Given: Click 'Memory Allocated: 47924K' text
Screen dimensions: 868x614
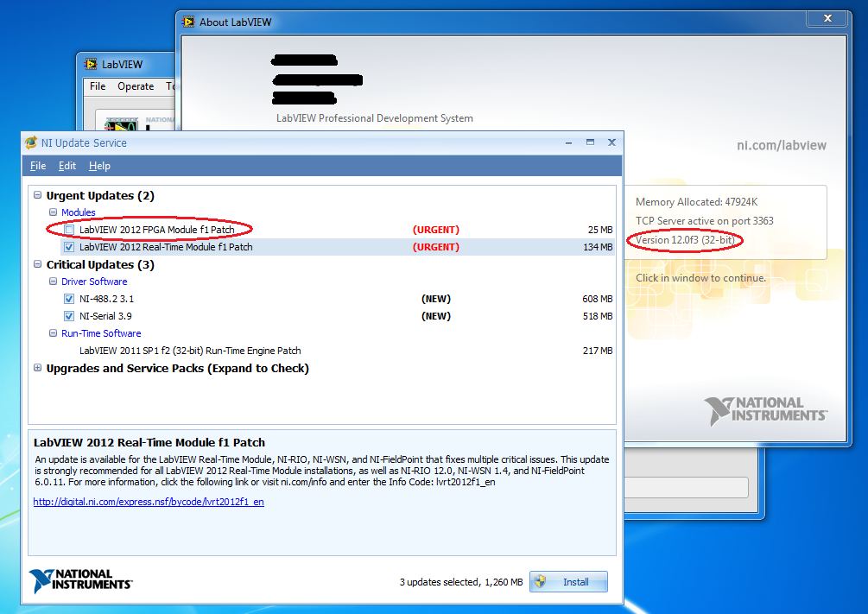Looking at the screenshot, I should (696, 202).
